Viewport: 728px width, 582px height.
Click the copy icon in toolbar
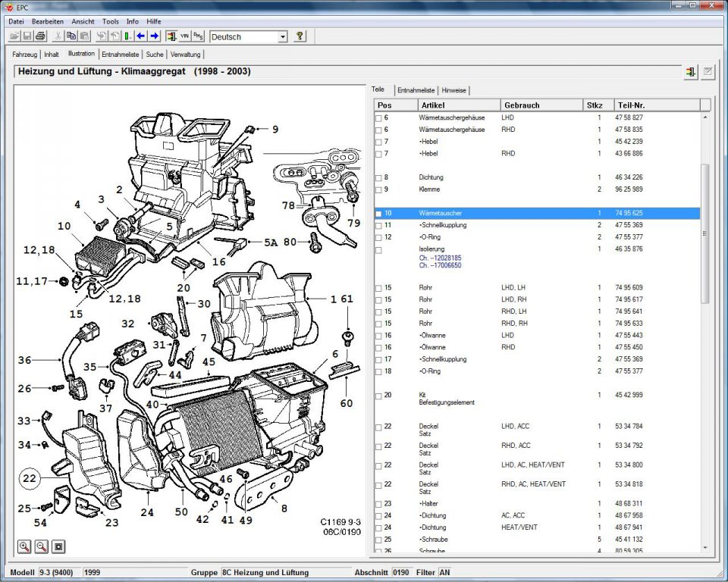[x=71, y=36]
